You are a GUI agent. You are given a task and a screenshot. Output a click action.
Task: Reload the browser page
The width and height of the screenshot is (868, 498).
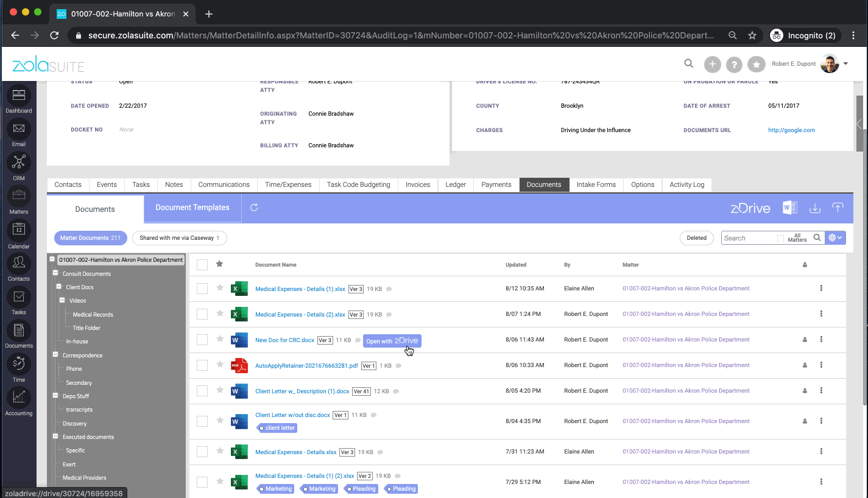(54, 35)
